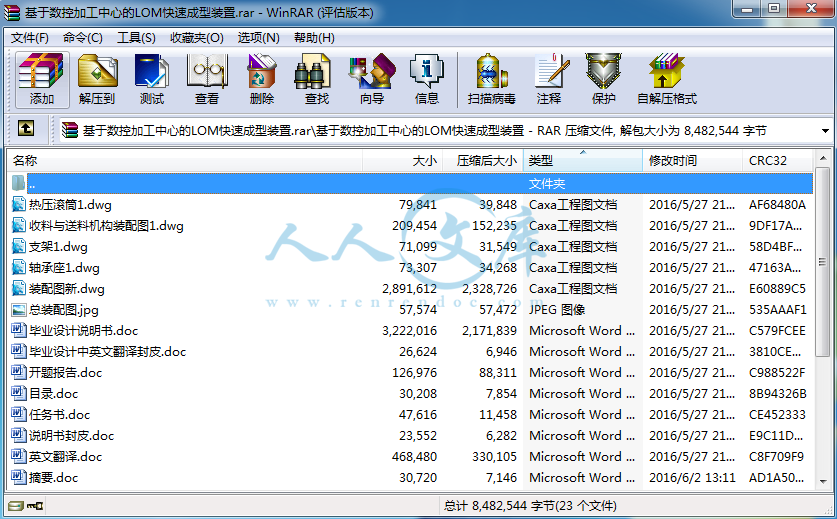Click the CRC32 value E60889C5
This screenshot has width=837, height=519.
coord(777,289)
